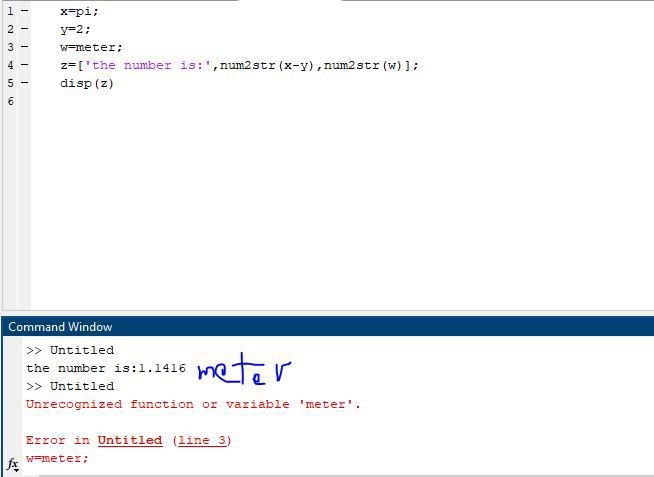
Task: Click on 'disp(z)' statement in editor
Action: (86, 83)
